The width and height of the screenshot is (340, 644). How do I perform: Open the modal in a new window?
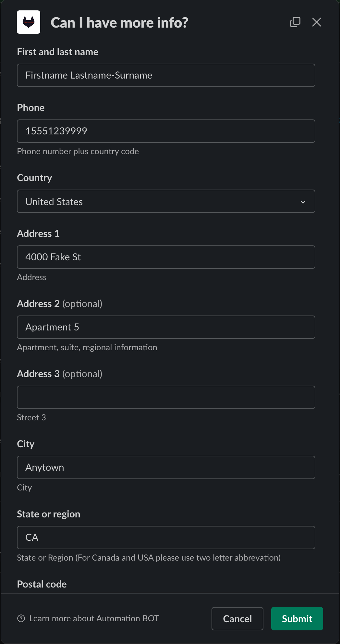tap(295, 22)
